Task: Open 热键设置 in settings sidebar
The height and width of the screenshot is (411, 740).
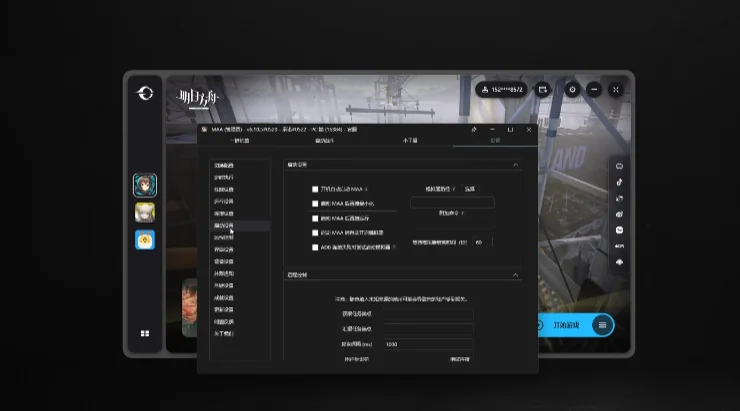Action: click(224, 285)
